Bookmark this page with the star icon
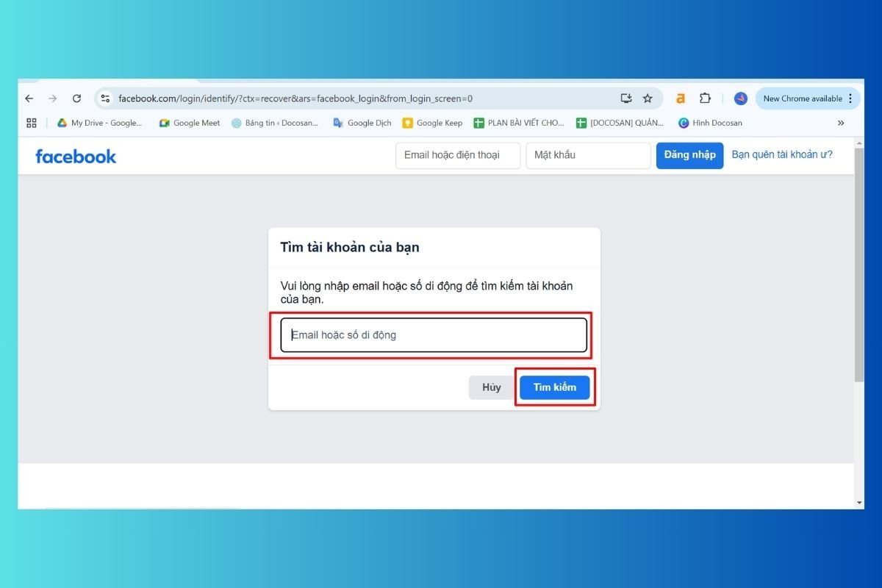The height and width of the screenshot is (588, 882). (x=648, y=98)
